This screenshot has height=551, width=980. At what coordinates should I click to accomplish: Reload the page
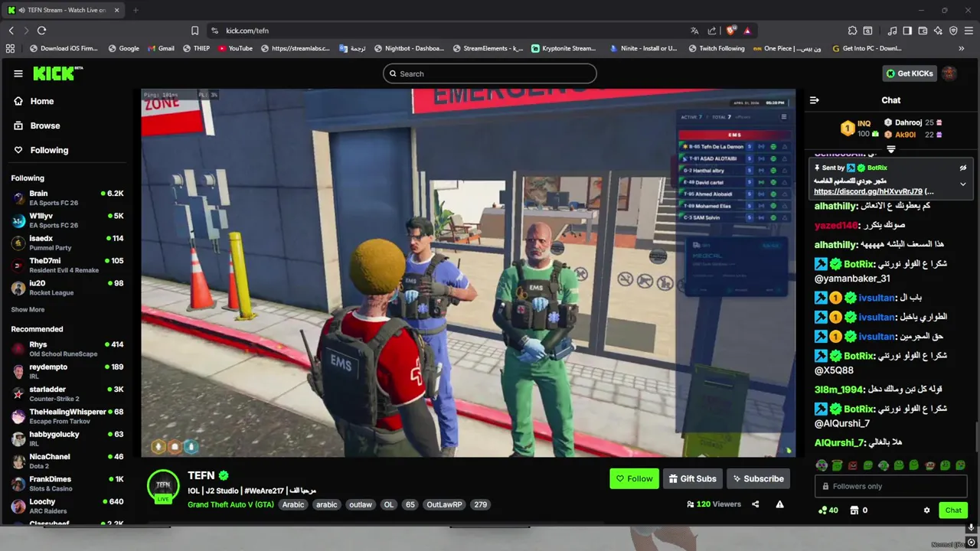[41, 31]
